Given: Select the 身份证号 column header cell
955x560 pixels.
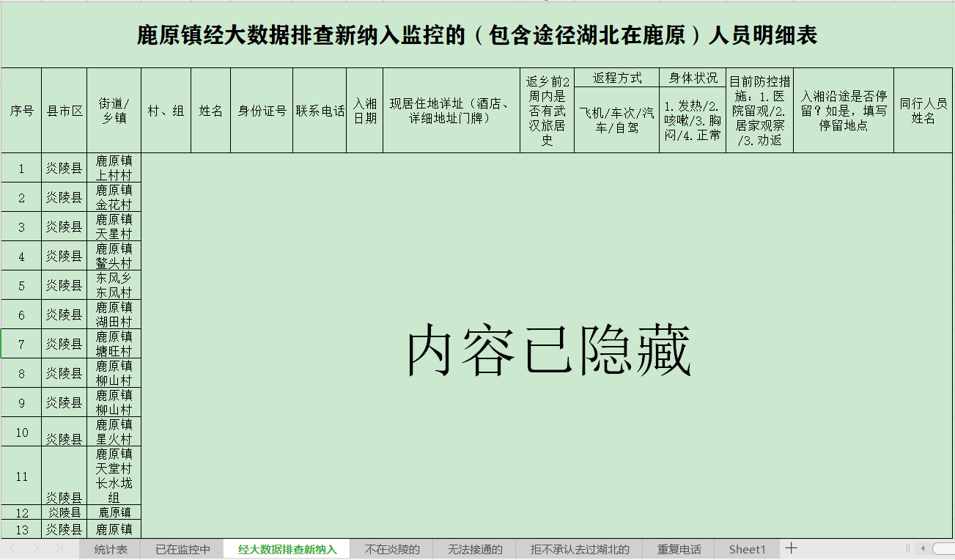Looking at the screenshot, I should [x=262, y=111].
